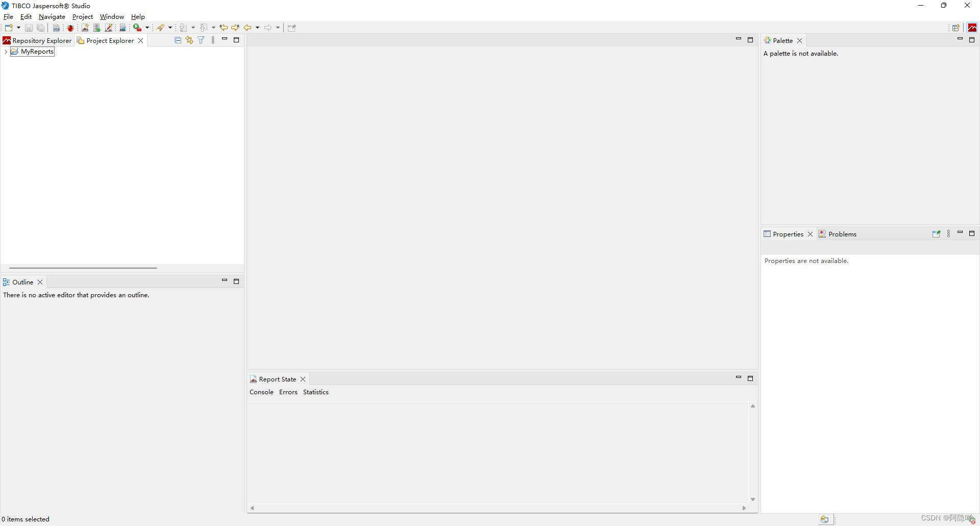Open the View Menu of Project Explorer

(213, 40)
